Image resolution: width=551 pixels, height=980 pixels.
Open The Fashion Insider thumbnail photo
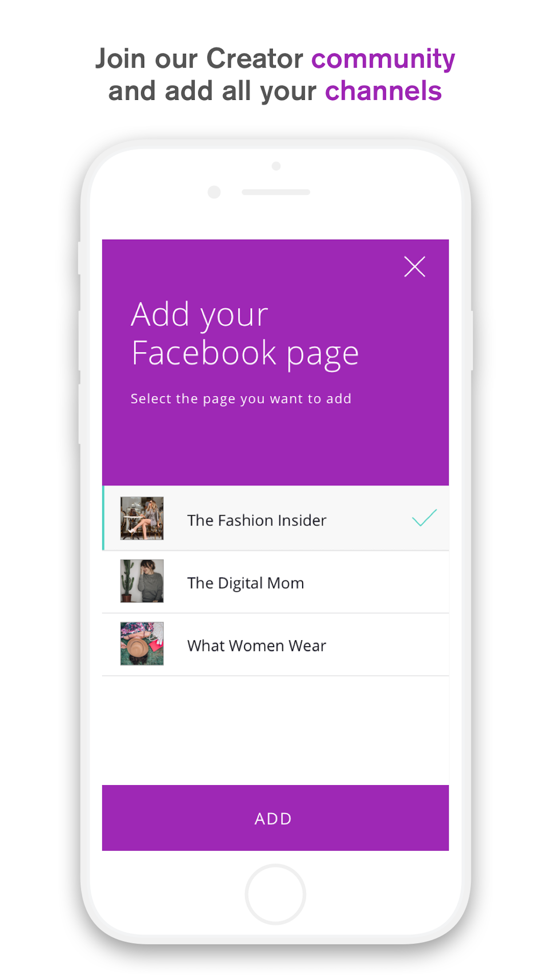tap(142, 518)
